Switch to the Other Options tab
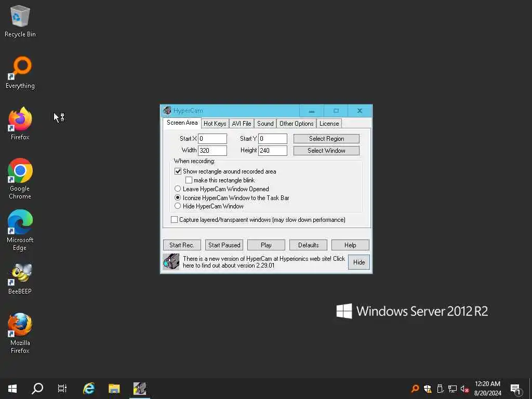 click(297, 124)
